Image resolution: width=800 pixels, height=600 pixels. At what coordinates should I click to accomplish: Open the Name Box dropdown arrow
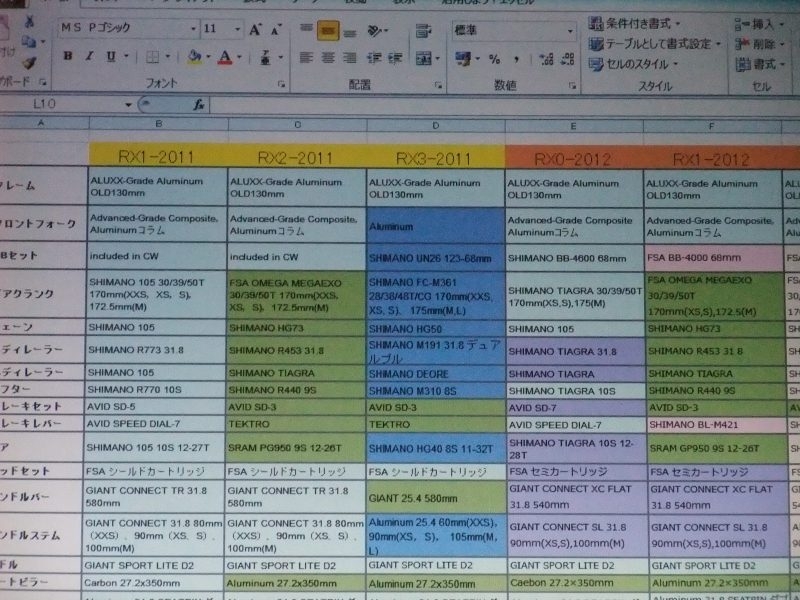pos(128,105)
